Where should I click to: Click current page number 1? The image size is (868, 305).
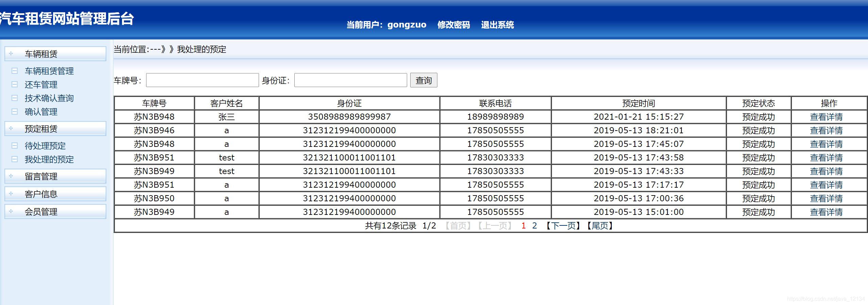(524, 226)
